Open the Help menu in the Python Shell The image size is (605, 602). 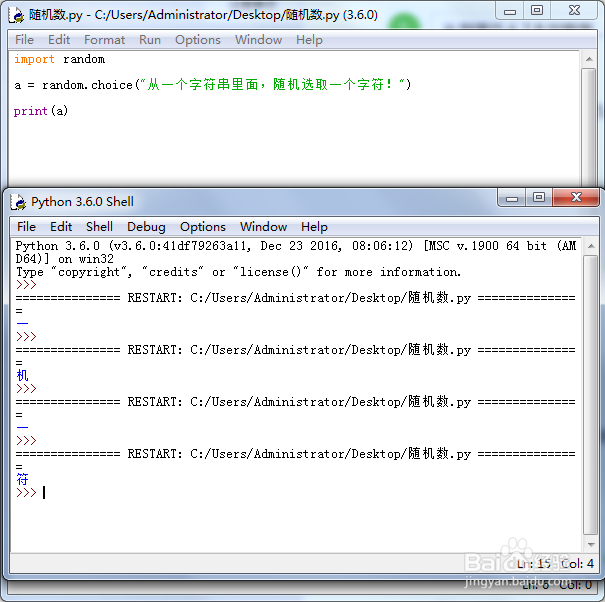314,227
